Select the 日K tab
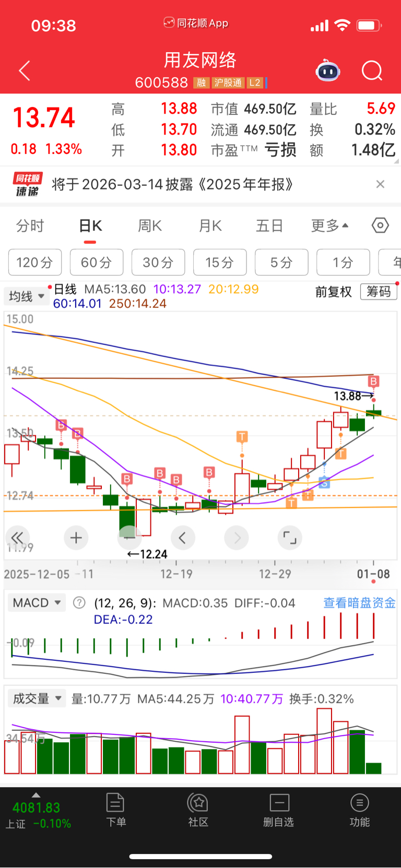The height and width of the screenshot is (868, 401). coord(90,226)
